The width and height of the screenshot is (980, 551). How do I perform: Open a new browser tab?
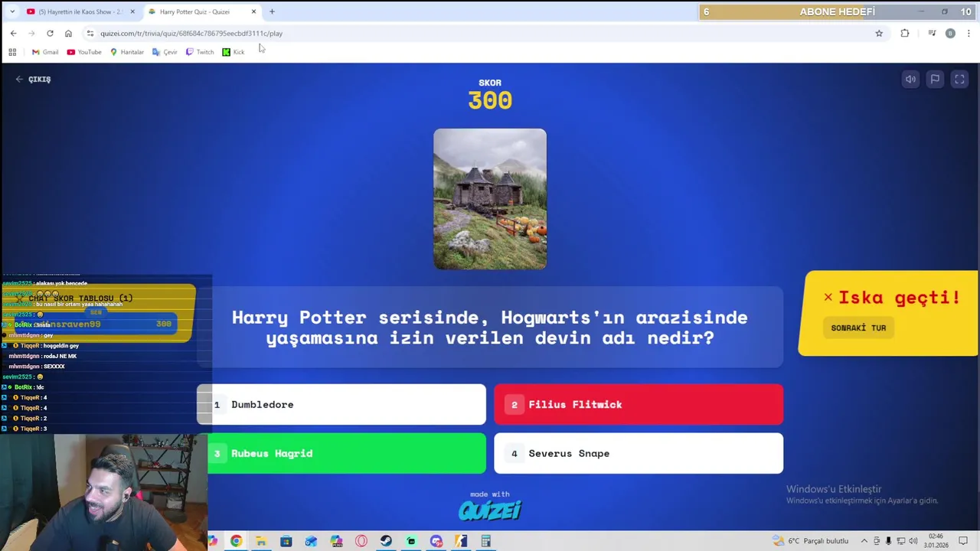pyautogui.click(x=272, y=11)
